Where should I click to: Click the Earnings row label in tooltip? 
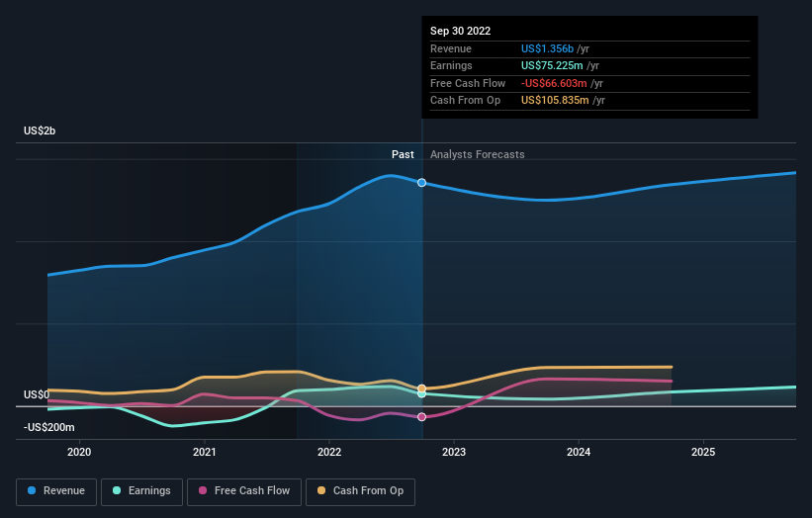[451, 65]
